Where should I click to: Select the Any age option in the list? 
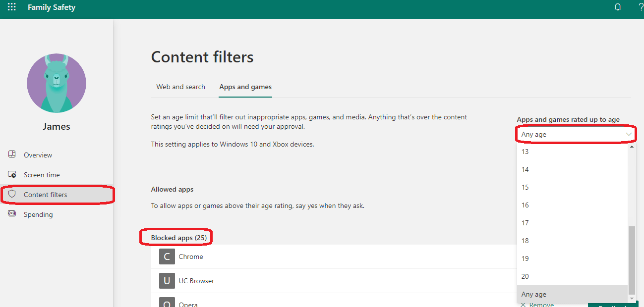(534, 294)
